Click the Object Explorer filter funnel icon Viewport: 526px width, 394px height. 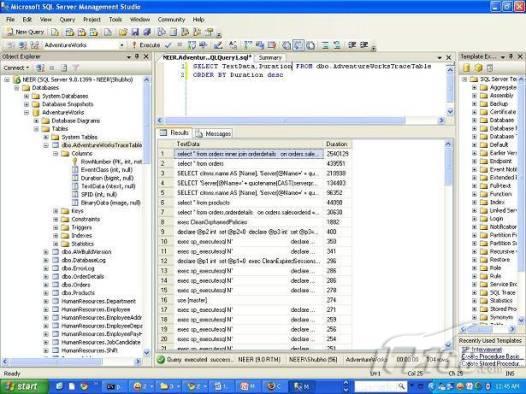point(76,68)
